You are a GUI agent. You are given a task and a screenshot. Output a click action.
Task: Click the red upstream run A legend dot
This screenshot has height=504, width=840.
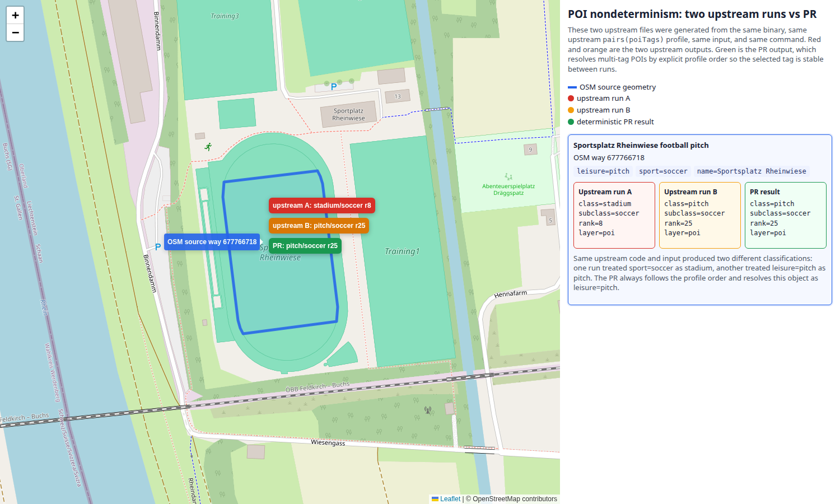tap(571, 99)
